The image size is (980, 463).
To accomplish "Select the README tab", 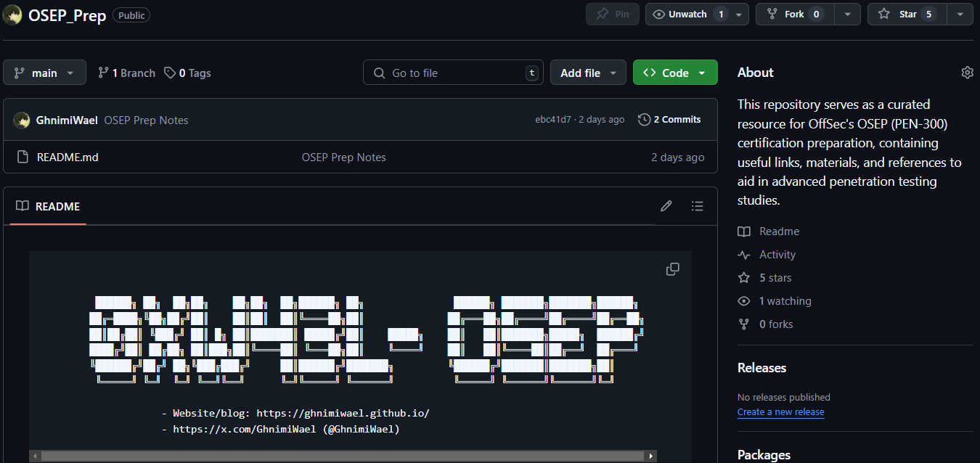I will tap(48, 207).
